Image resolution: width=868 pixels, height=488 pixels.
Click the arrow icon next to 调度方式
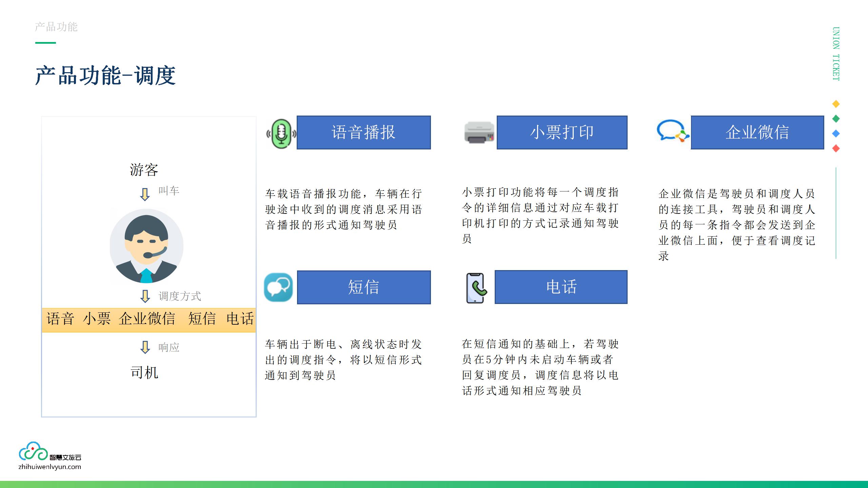(145, 296)
